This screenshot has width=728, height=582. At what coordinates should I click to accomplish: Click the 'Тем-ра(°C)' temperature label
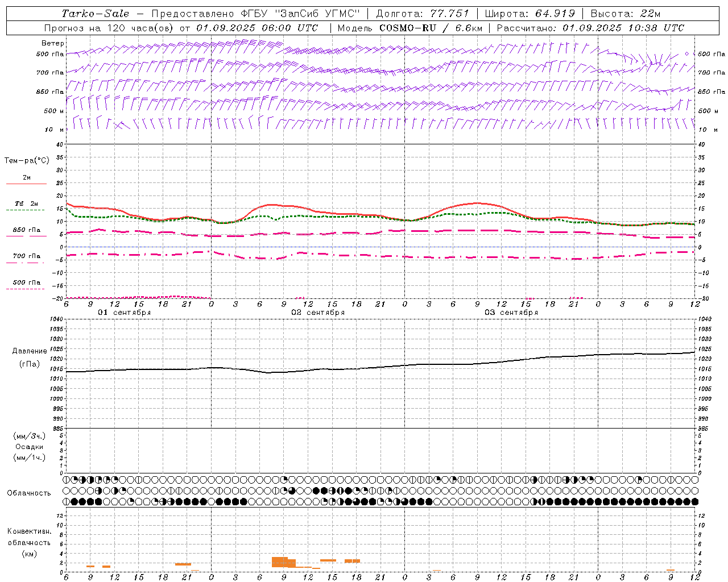coord(27,161)
